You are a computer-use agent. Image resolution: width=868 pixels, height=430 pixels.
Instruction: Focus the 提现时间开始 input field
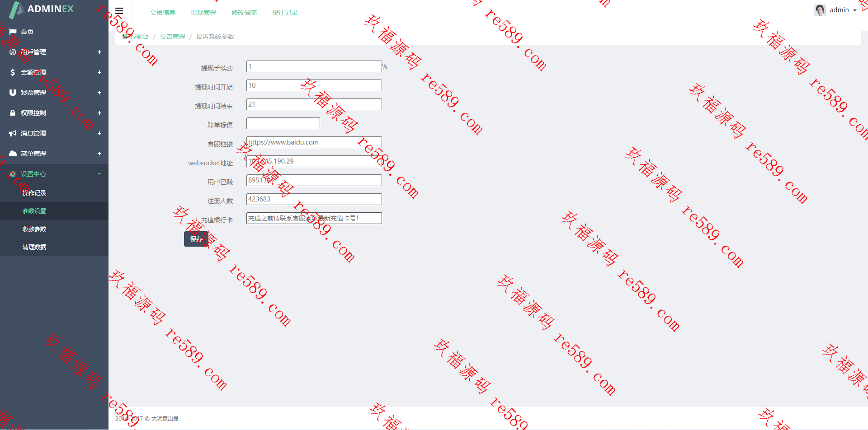(314, 85)
